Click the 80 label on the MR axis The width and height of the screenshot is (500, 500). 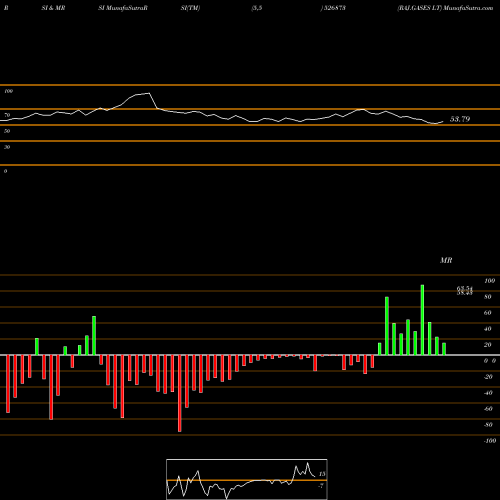coord(487,297)
